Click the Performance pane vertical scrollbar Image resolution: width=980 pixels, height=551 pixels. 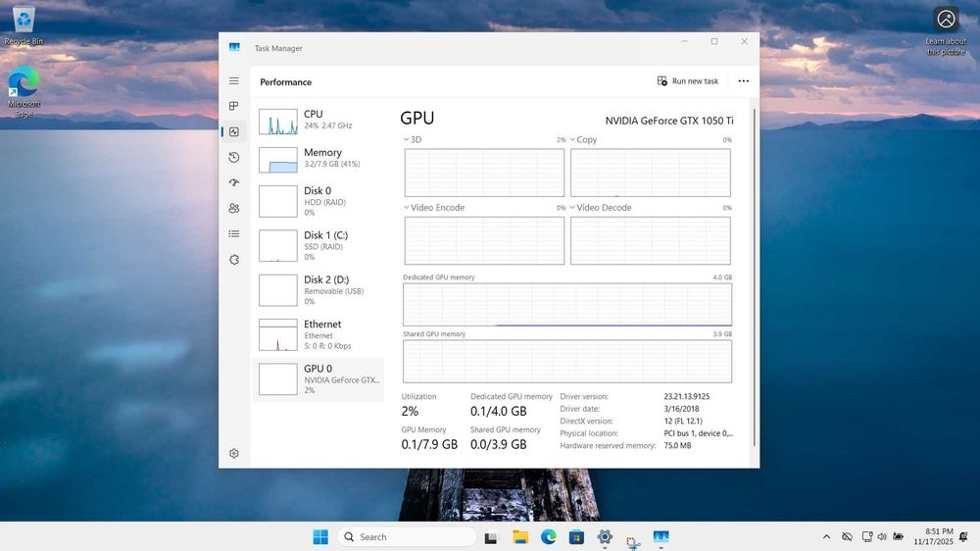755,276
